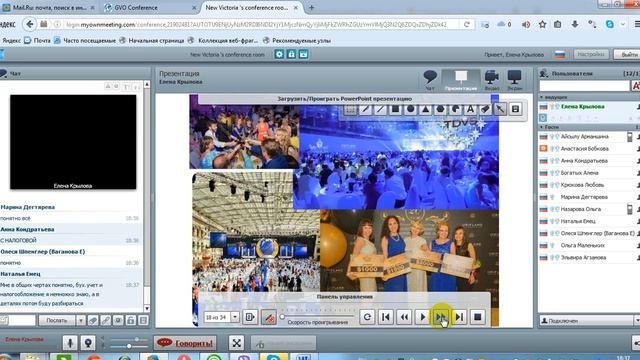Toggle the webcam button
The width and height of the screenshot is (640, 360).
click(88, 343)
